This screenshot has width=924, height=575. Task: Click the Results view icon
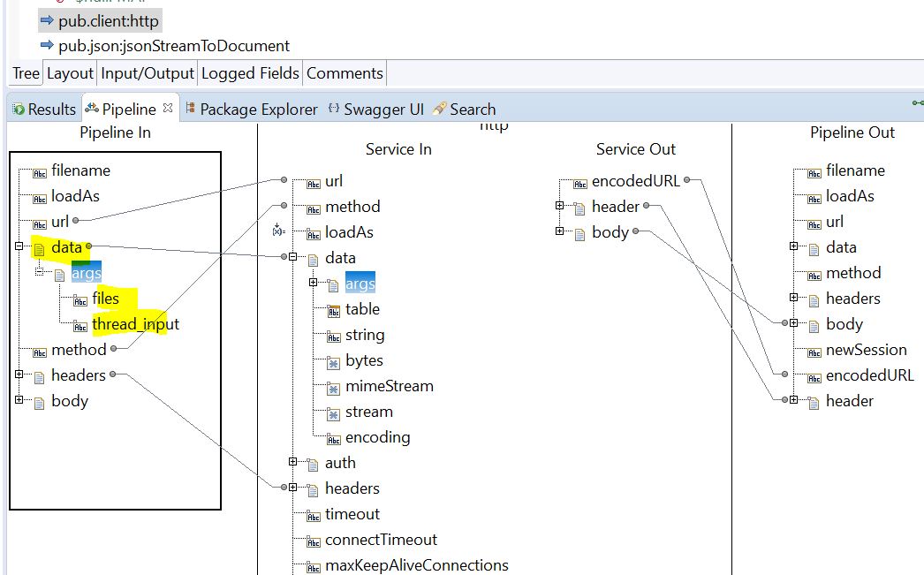click(16, 110)
